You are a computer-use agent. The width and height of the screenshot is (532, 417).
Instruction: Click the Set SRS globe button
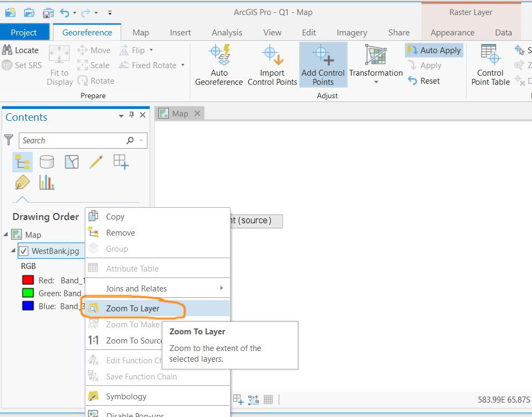tap(21, 65)
